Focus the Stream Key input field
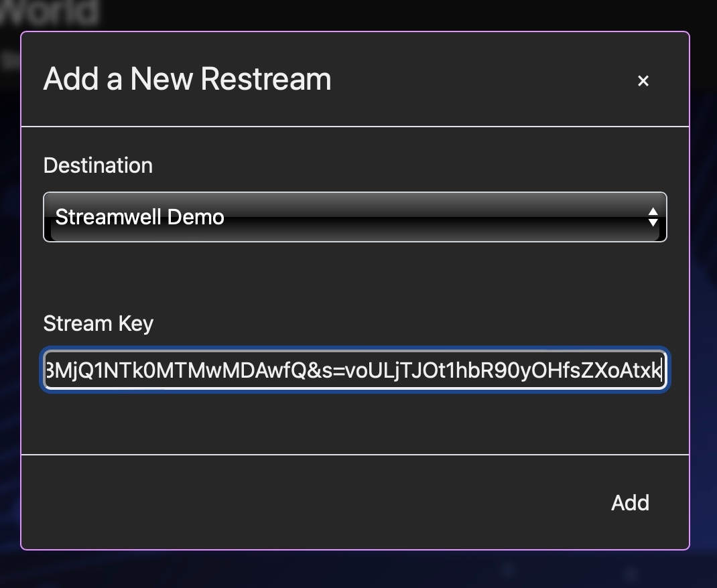The image size is (717, 588). [354, 370]
